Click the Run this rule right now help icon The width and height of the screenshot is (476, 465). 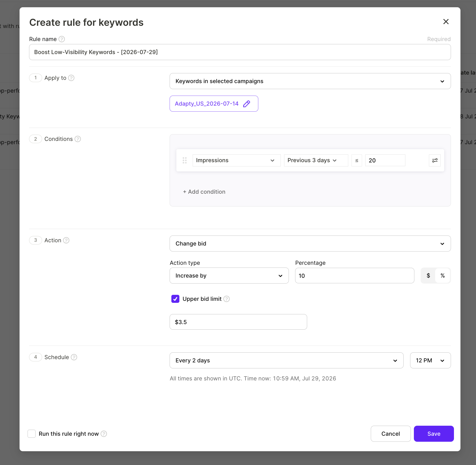(104, 434)
